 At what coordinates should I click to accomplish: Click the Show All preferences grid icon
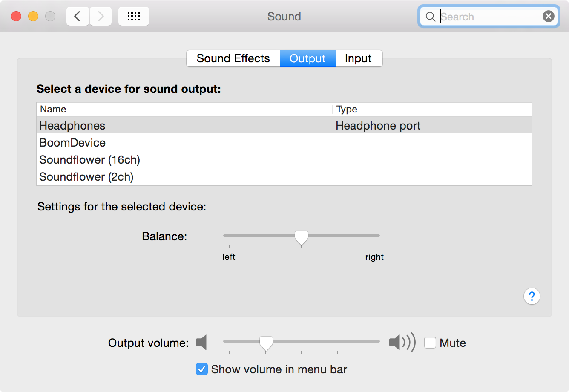pos(133,16)
